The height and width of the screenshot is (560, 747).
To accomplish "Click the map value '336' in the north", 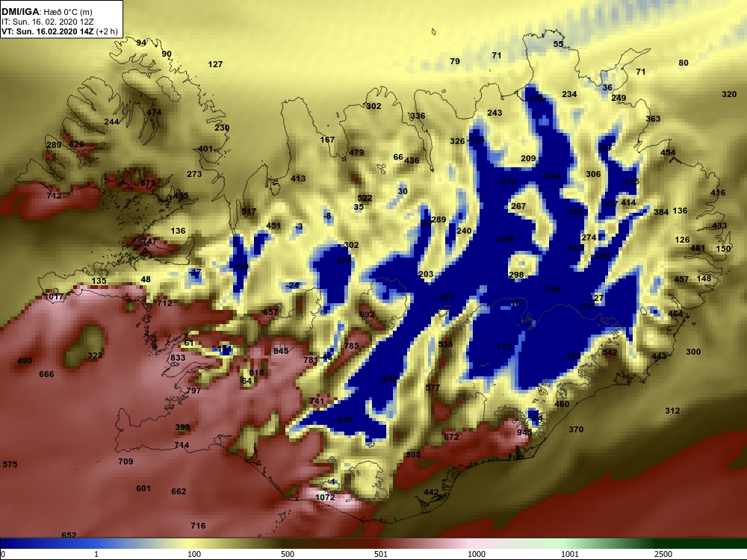I will click(418, 116).
